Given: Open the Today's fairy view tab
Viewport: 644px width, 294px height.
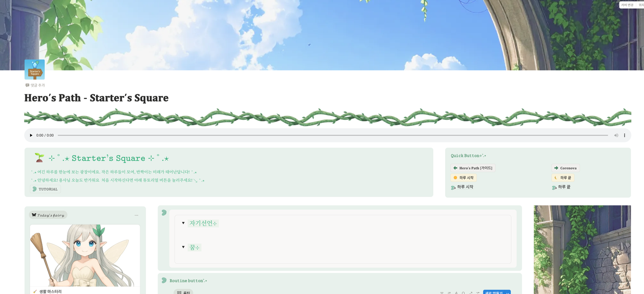Looking at the screenshot, I should 48,215.
